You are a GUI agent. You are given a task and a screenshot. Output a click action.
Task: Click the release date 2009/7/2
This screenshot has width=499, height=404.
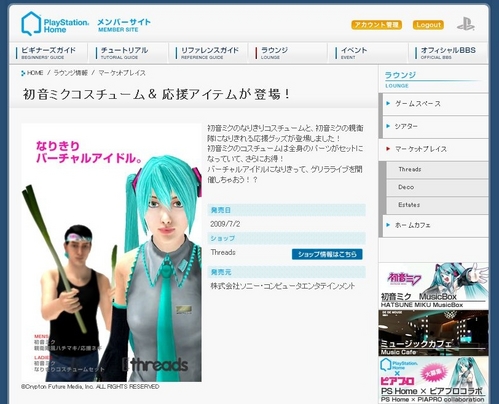(225, 224)
